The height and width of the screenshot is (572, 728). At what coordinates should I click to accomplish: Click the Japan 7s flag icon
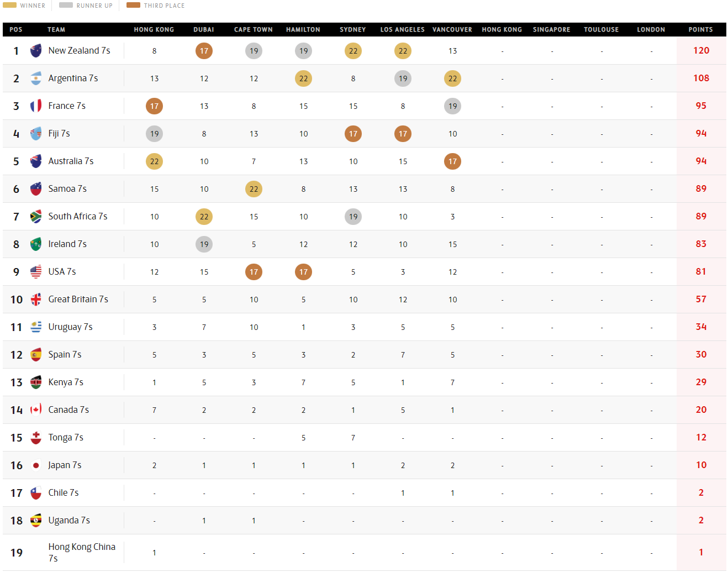click(x=36, y=465)
